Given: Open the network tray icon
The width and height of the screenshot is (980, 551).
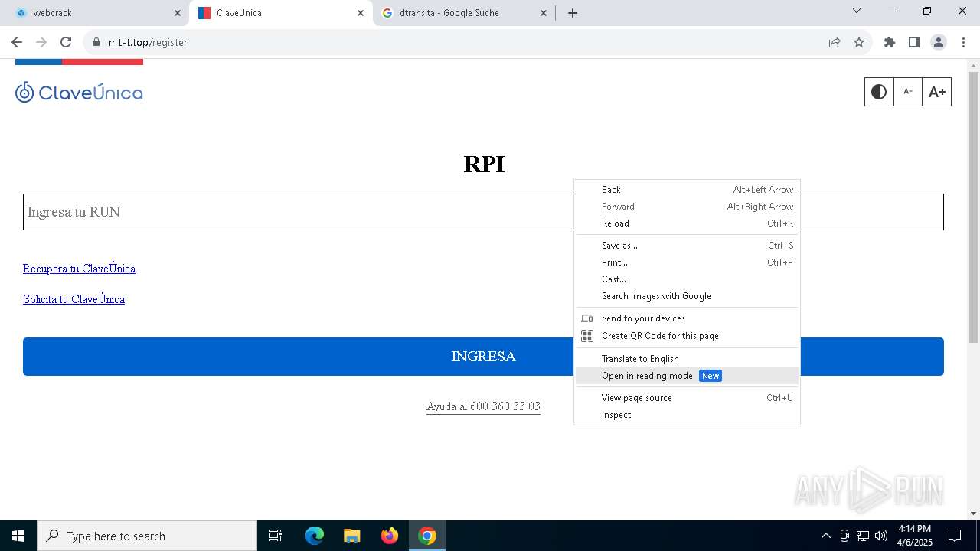Looking at the screenshot, I should tap(863, 536).
